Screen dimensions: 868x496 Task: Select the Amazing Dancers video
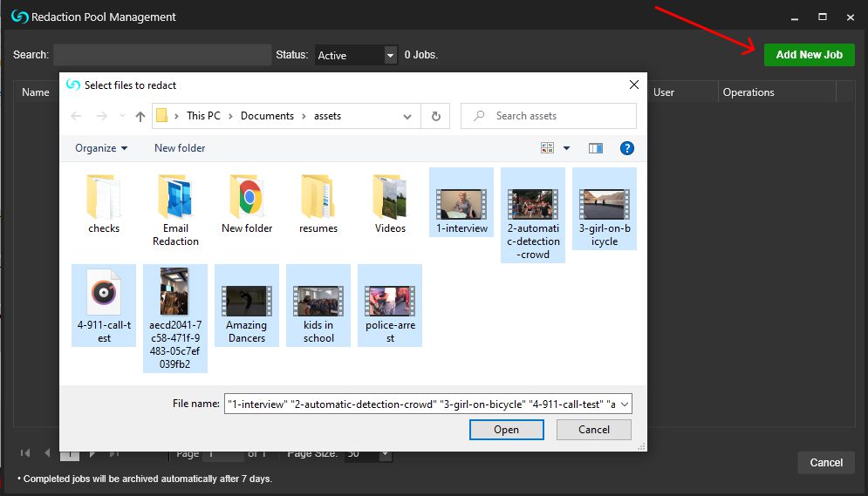(x=246, y=305)
